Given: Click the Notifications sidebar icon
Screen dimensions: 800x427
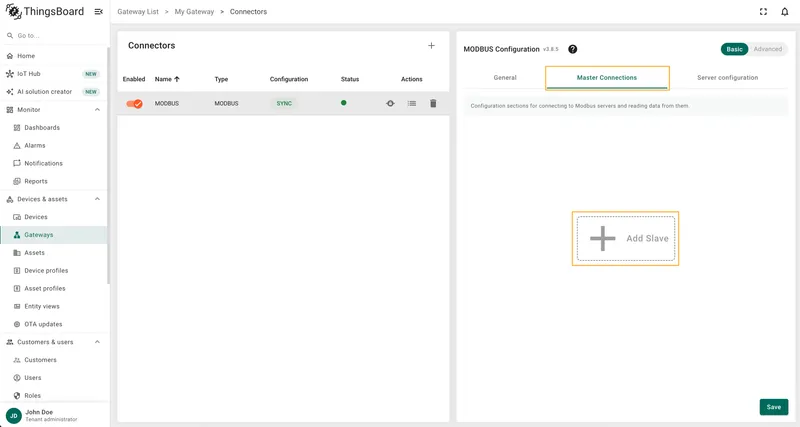Looking at the screenshot, I should click(17, 163).
